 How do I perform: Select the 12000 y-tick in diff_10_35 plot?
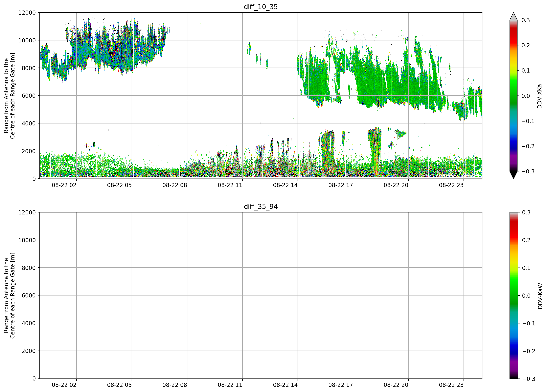click(x=27, y=13)
